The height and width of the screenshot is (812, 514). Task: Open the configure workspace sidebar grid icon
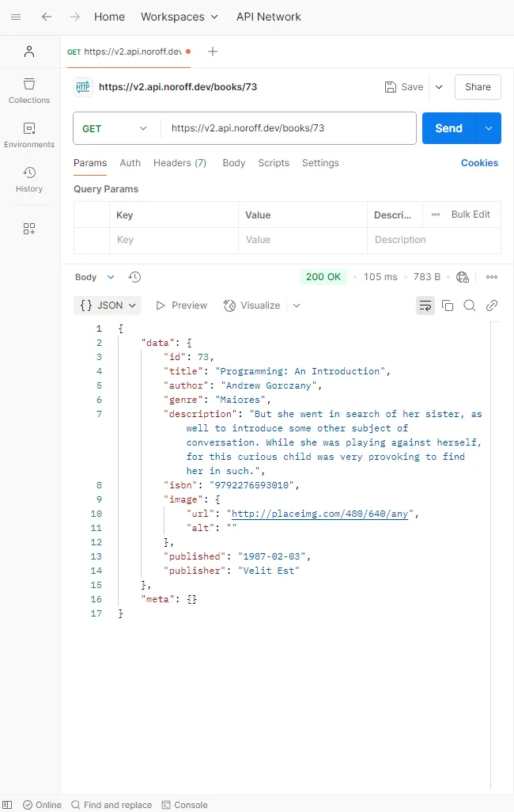pos(29,229)
